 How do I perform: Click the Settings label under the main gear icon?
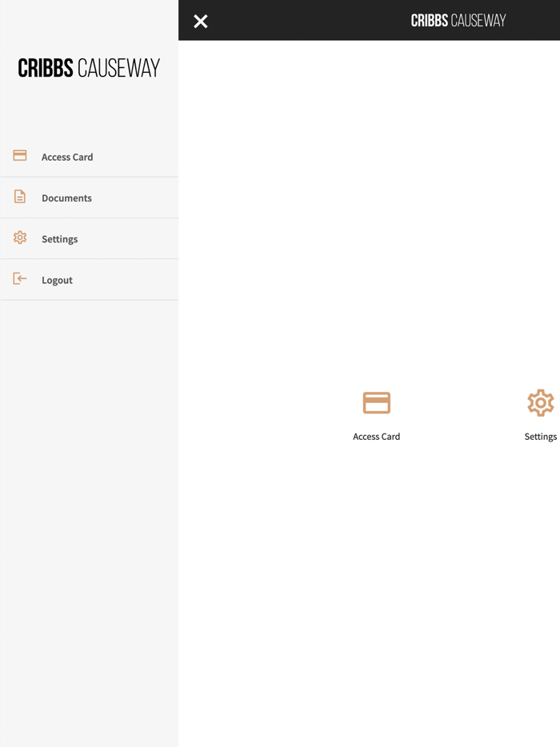(x=541, y=437)
